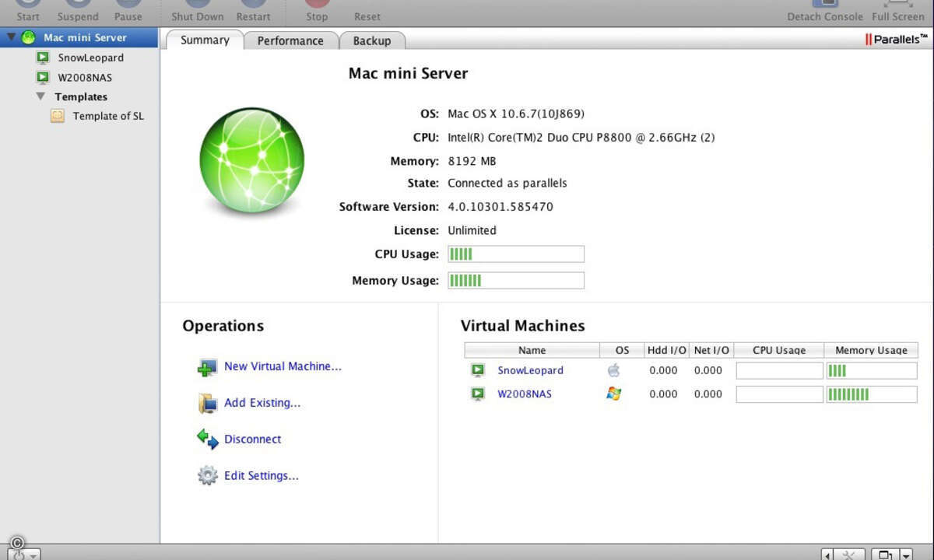934x560 pixels.
Task: Open the view dropdown arrow in bottom-right status bar
Action: click(x=906, y=555)
